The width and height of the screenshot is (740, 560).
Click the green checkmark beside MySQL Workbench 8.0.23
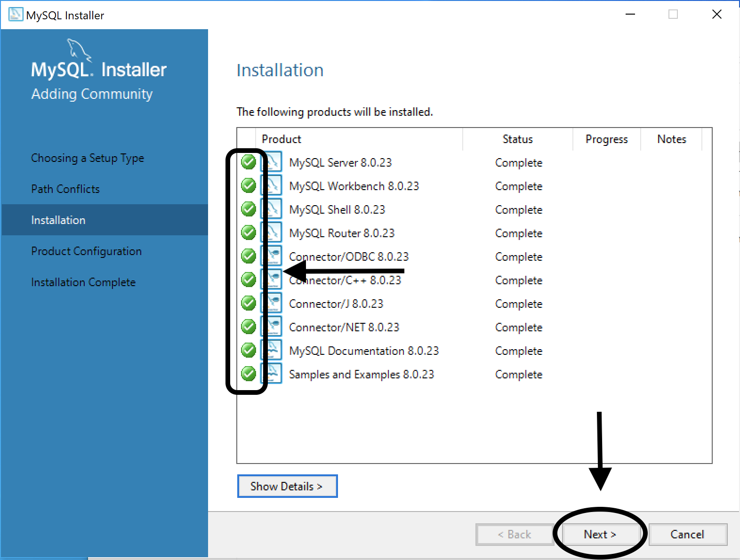click(x=249, y=185)
